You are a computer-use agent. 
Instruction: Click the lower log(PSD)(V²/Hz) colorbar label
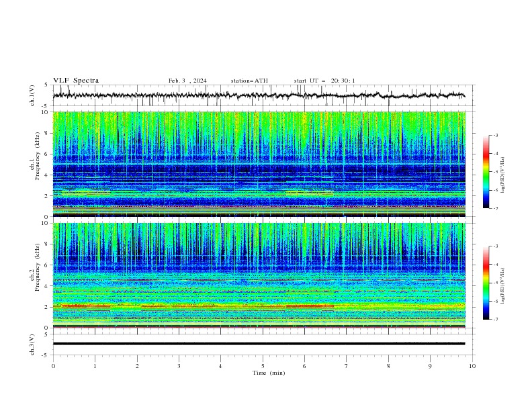[503, 285]
